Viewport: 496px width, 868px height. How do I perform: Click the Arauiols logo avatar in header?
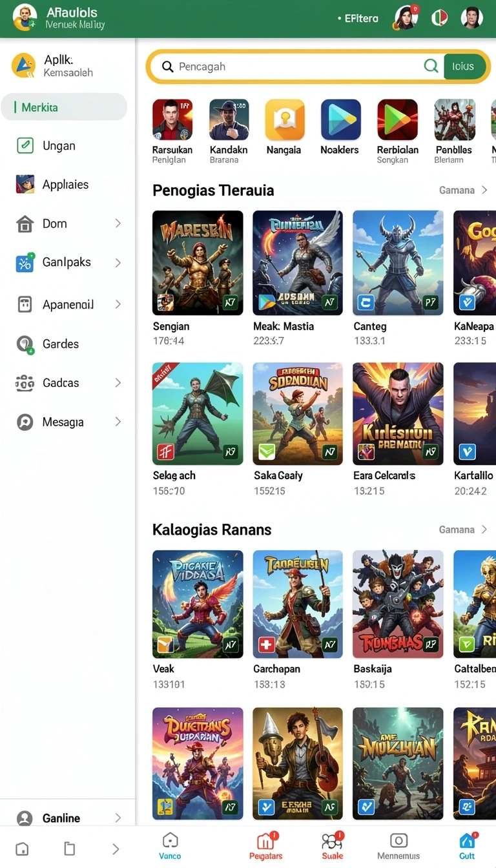point(25,17)
